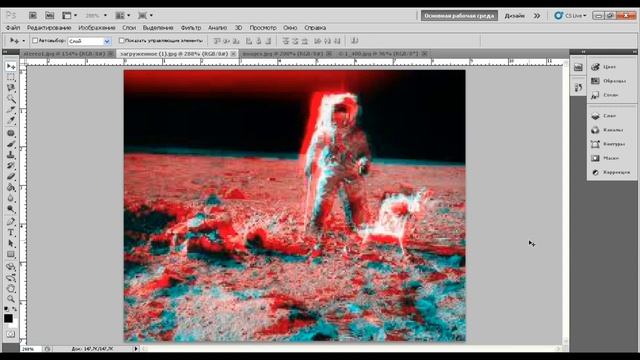640x360 pixels.
Task: Open the Слой auto-select dropdown
Action: pos(89,41)
